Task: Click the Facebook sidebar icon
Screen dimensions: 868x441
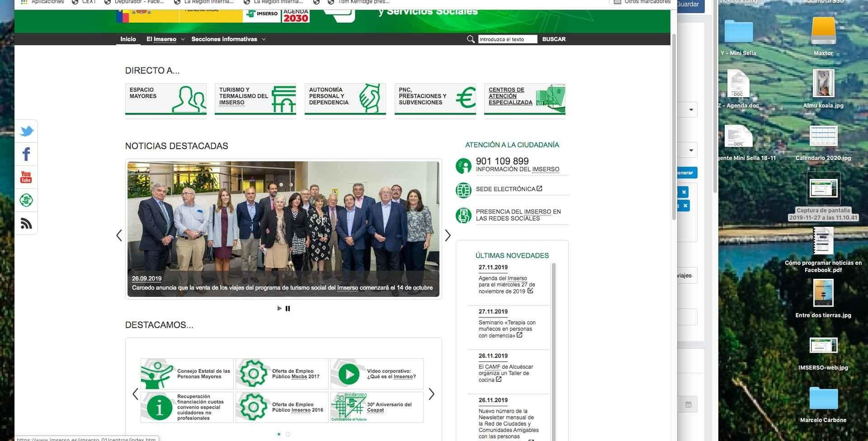Action: point(26,154)
